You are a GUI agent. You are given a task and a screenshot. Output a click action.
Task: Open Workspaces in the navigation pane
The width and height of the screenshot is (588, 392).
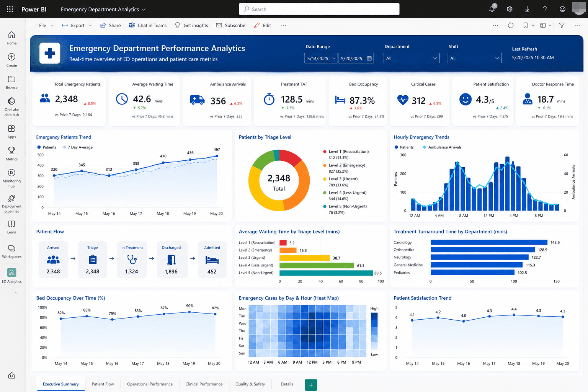click(x=11, y=252)
